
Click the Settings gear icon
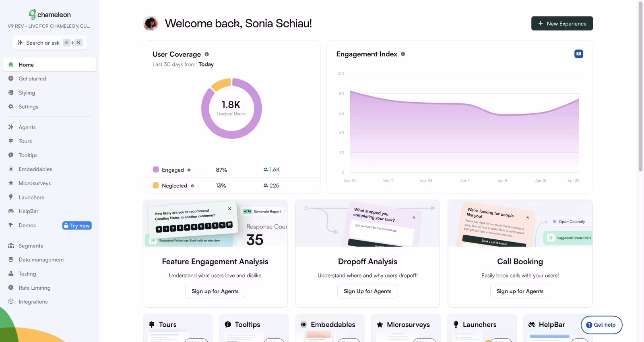click(x=11, y=107)
